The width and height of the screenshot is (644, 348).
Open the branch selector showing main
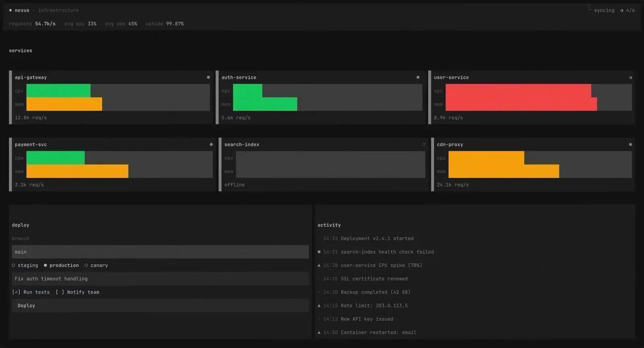pyautogui.click(x=160, y=252)
